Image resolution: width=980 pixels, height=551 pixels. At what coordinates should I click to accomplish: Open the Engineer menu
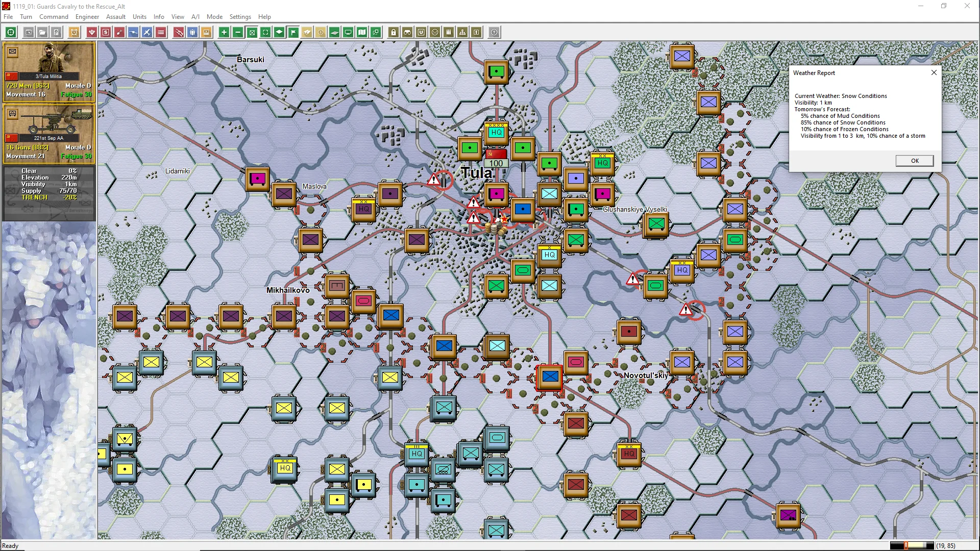click(x=87, y=16)
